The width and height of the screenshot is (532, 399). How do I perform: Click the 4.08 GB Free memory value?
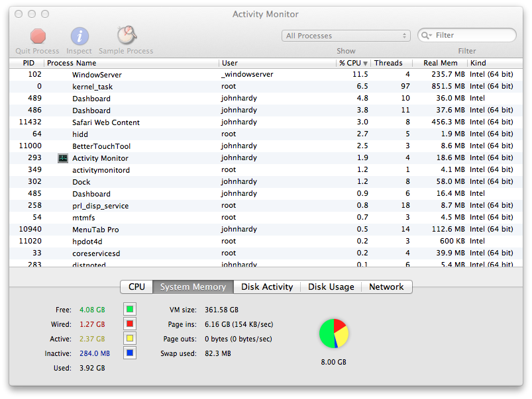(92, 310)
